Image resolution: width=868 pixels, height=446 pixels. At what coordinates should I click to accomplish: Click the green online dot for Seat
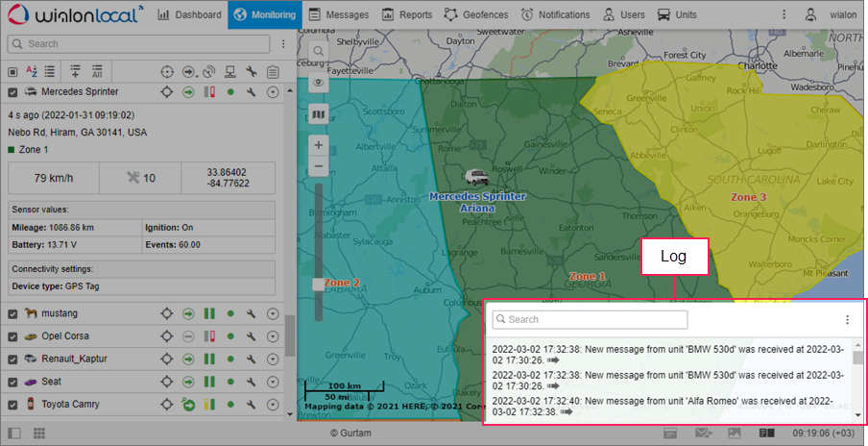click(230, 382)
